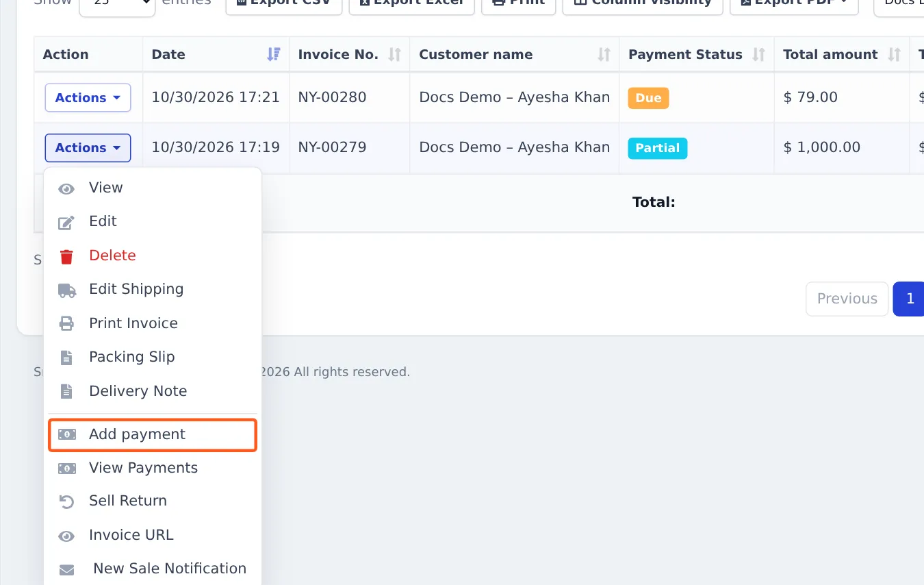Go to the Previous page
The image size is (924, 585).
pos(847,299)
